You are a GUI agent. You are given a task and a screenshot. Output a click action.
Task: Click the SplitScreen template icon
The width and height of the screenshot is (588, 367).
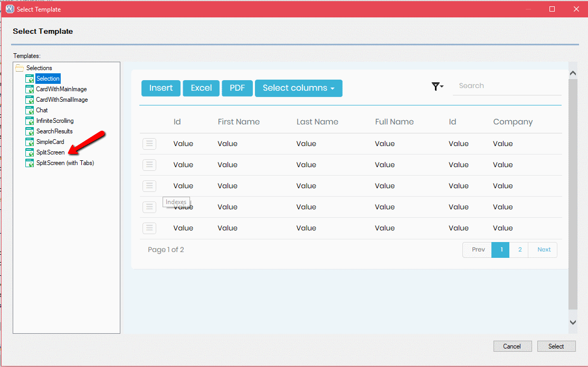(x=30, y=152)
